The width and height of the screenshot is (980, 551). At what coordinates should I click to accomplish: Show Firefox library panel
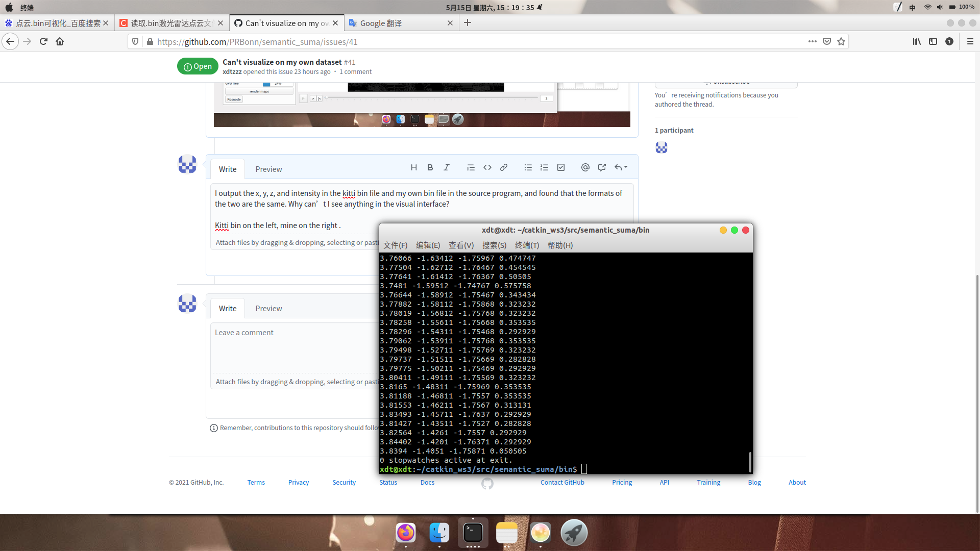click(x=917, y=41)
